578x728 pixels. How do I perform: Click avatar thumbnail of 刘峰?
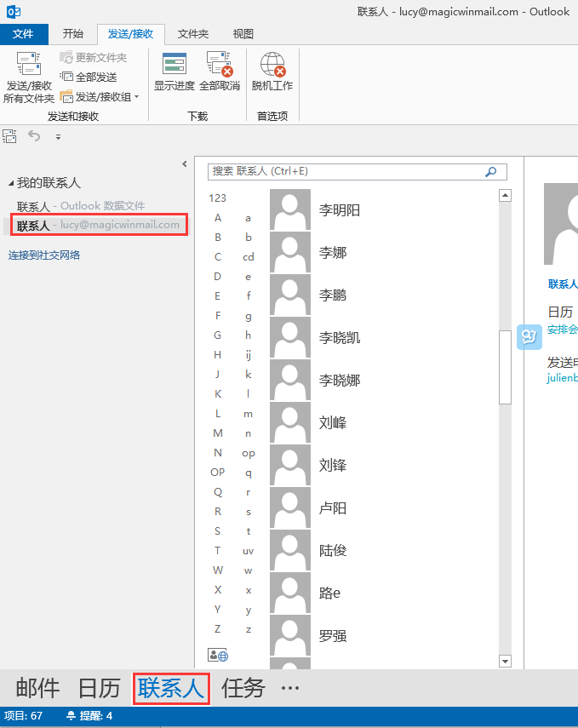point(290,422)
